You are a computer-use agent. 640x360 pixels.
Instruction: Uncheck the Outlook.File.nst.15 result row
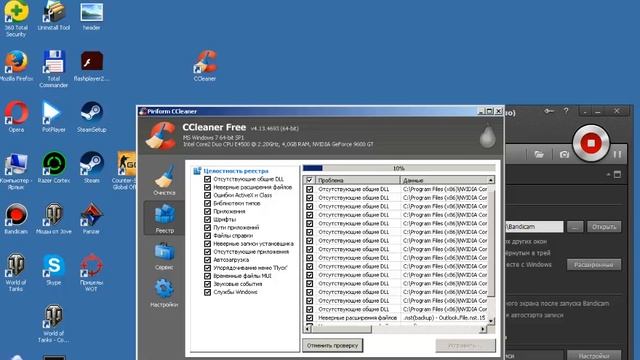(x=309, y=318)
